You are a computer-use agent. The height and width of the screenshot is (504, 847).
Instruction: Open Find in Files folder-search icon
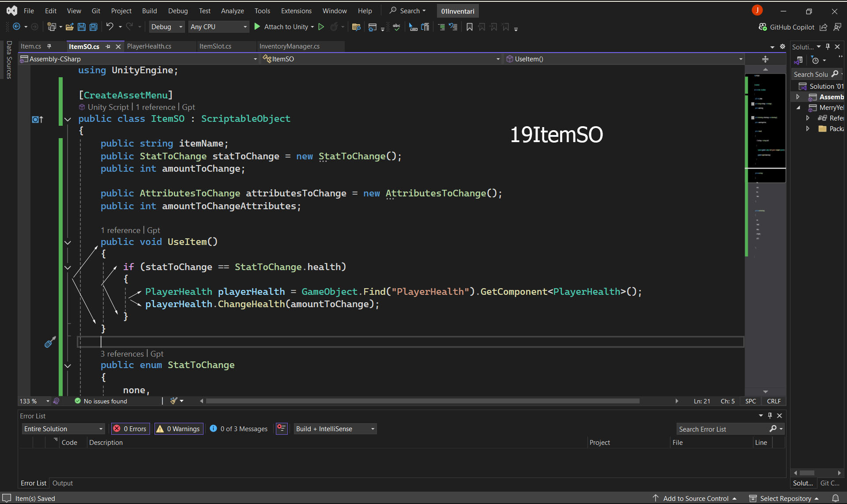(x=356, y=27)
